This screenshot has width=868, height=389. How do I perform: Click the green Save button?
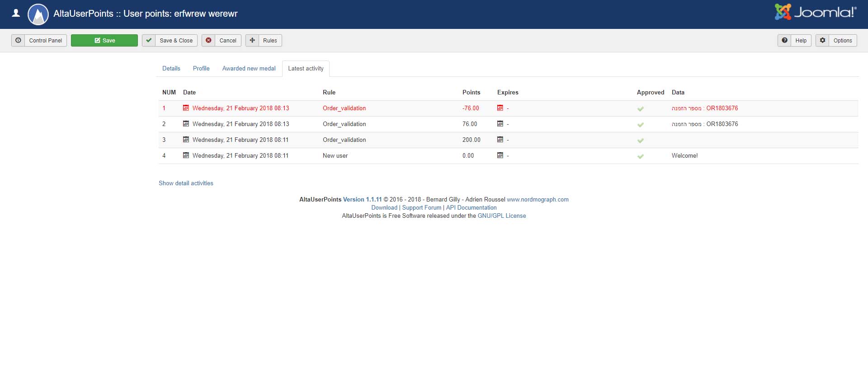coord(104,41)
